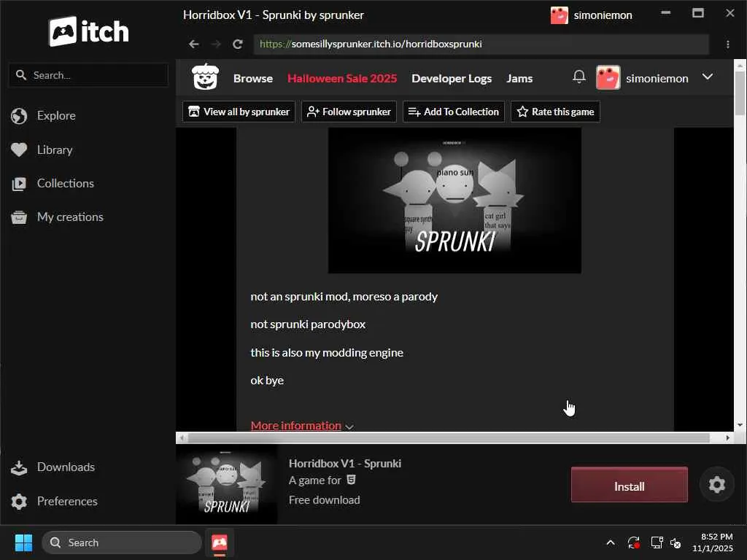747x560 pixels.
Task: Open game settings gear next to Install
Action: coord(716,485)
